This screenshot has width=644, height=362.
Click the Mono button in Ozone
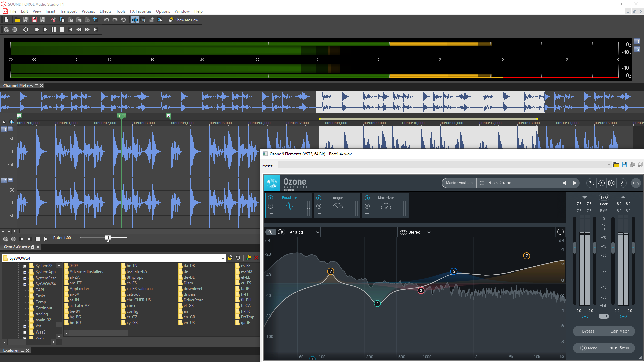coord(589,348)
